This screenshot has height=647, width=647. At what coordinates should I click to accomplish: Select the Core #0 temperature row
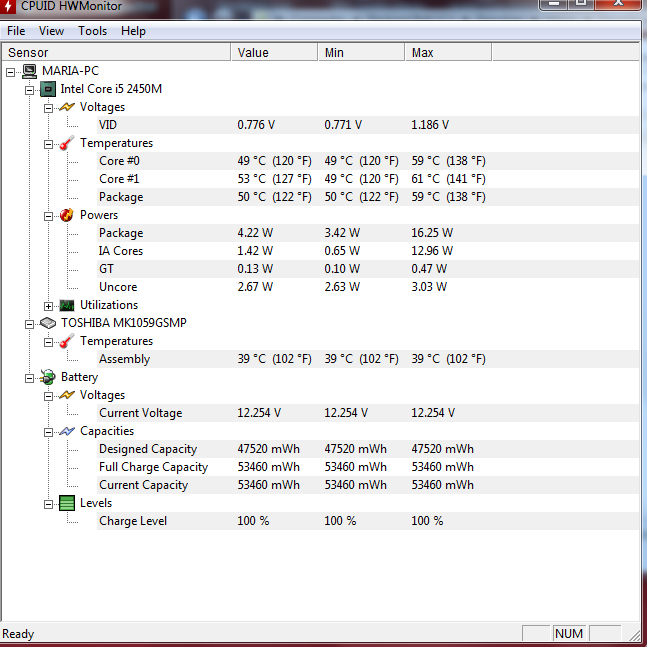pos(368,161)
